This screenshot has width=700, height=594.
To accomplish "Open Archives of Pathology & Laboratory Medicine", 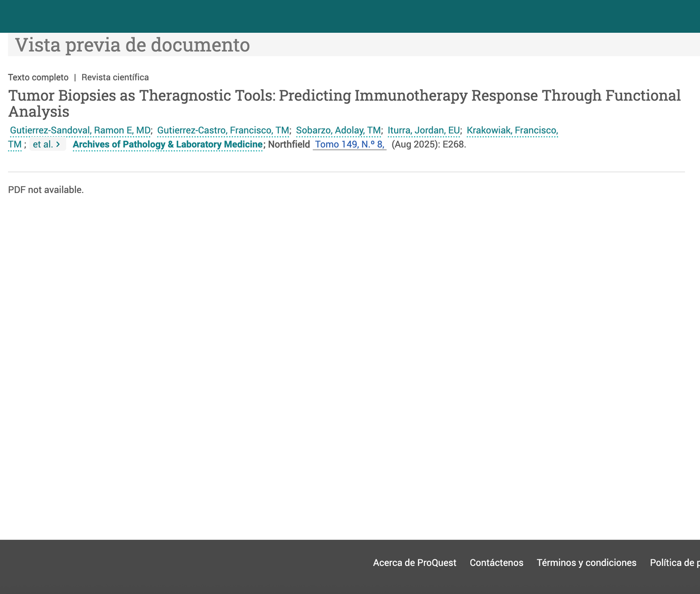I will click(168, 144).
